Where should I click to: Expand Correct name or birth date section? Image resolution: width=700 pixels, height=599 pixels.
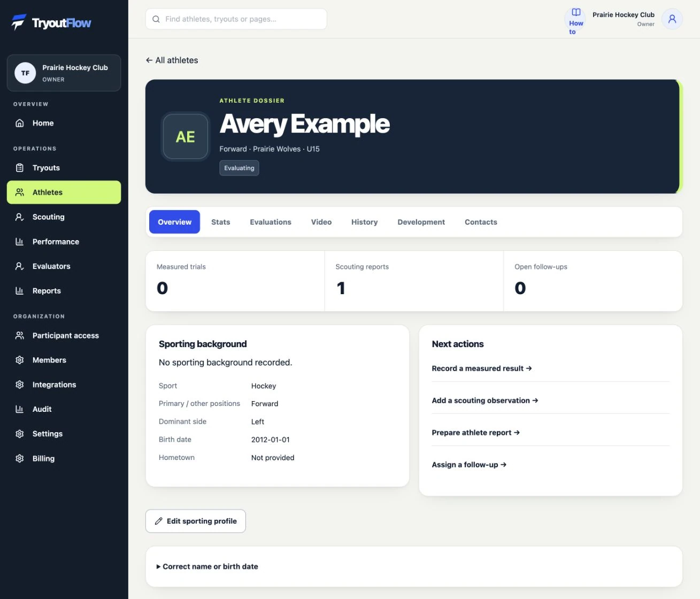click(207, 567)
